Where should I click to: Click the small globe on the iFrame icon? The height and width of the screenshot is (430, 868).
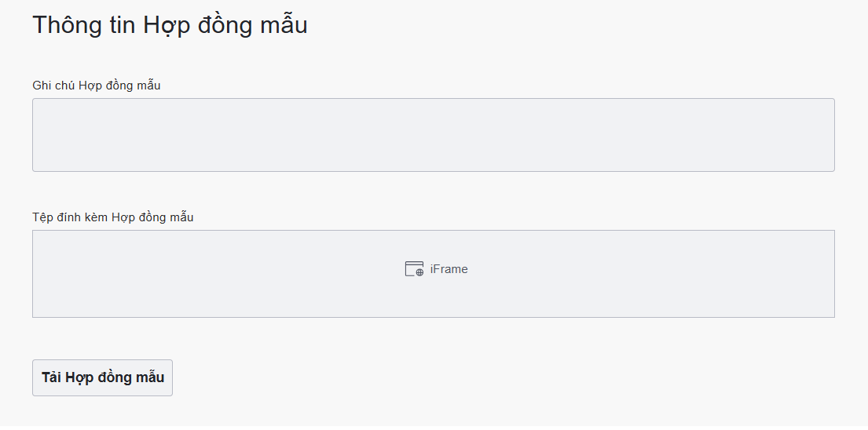[x=419, y=272]
